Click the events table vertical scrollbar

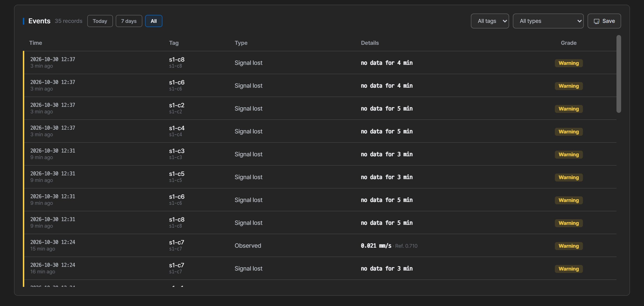619,74
